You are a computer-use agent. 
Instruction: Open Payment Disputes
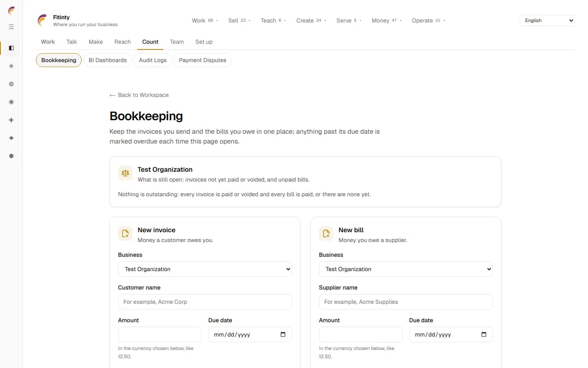pos(203,60)
